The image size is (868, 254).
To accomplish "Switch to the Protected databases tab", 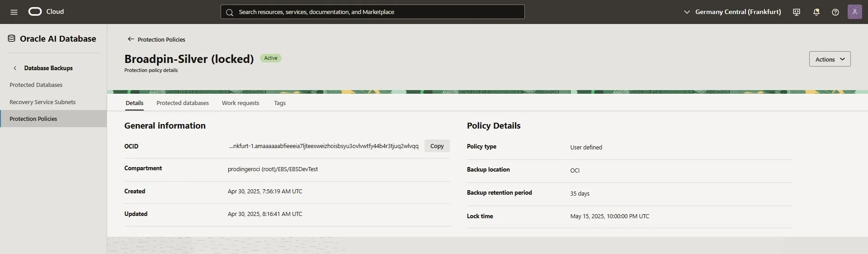I will [183, 103].
